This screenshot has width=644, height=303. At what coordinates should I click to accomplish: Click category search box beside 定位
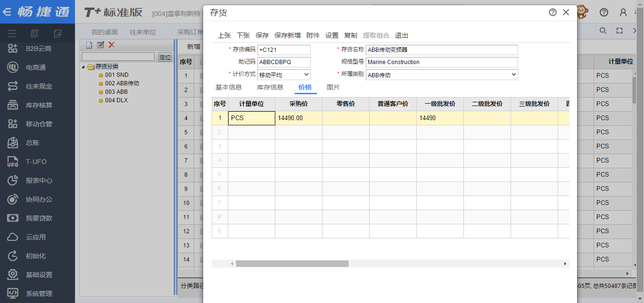tap(118, 57)
